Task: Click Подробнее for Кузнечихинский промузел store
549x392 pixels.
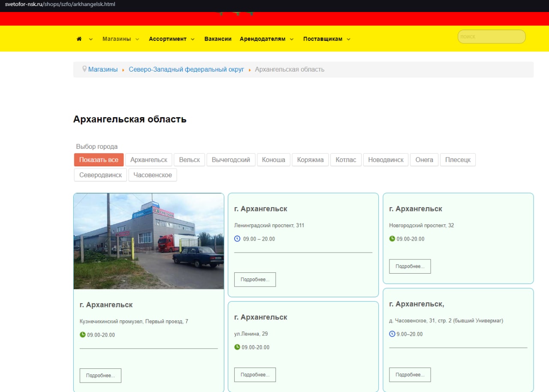Action: [100, 376]
